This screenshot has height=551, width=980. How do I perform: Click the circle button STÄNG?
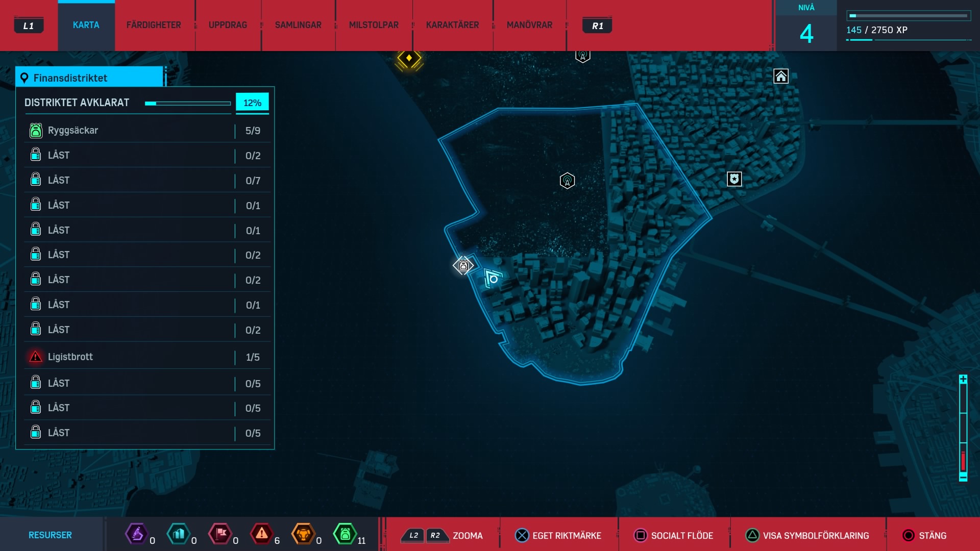(x=909, y=536)
